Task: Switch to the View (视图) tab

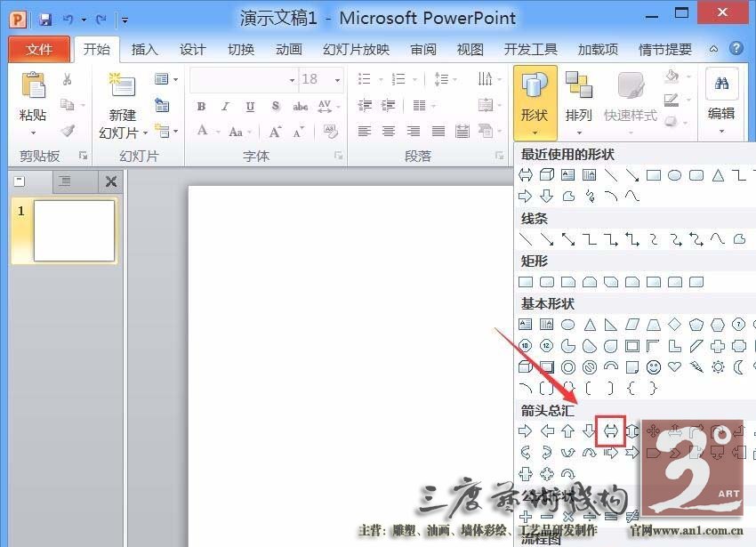Action: (x=470, y=49)
